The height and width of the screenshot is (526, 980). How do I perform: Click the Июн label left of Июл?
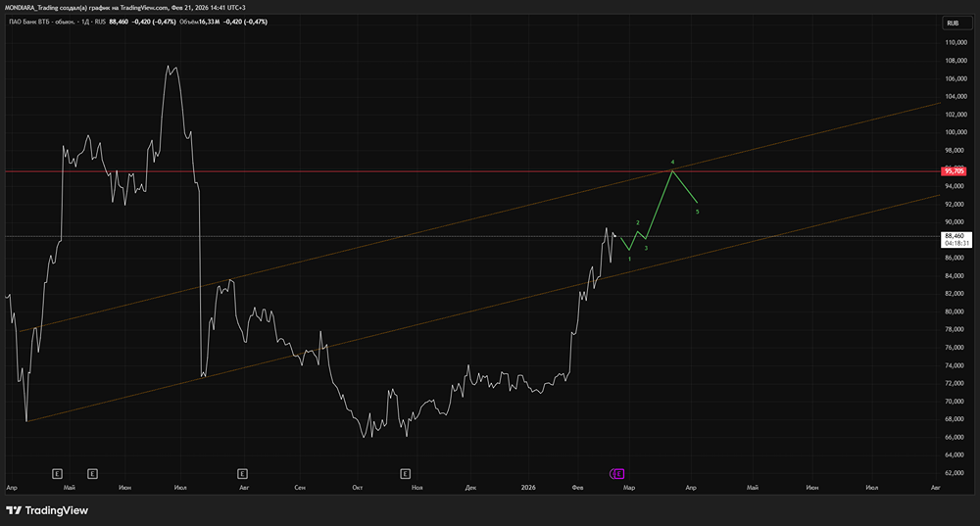tap(125, 487)
